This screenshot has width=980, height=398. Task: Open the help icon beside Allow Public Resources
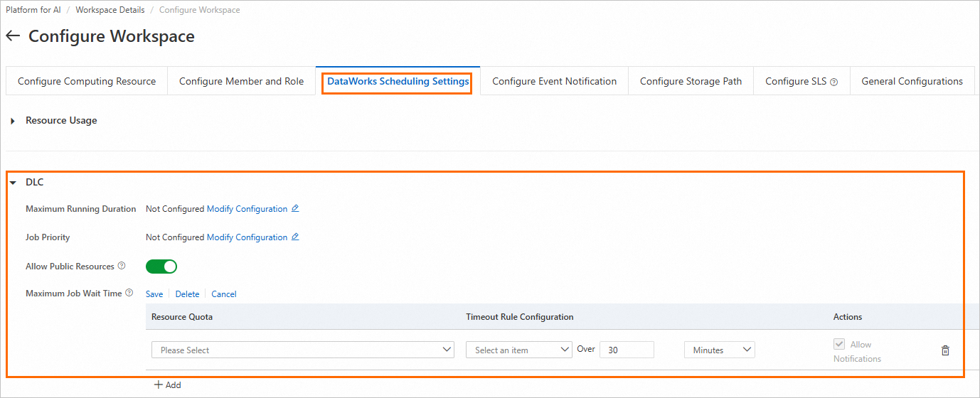point(122,266)
